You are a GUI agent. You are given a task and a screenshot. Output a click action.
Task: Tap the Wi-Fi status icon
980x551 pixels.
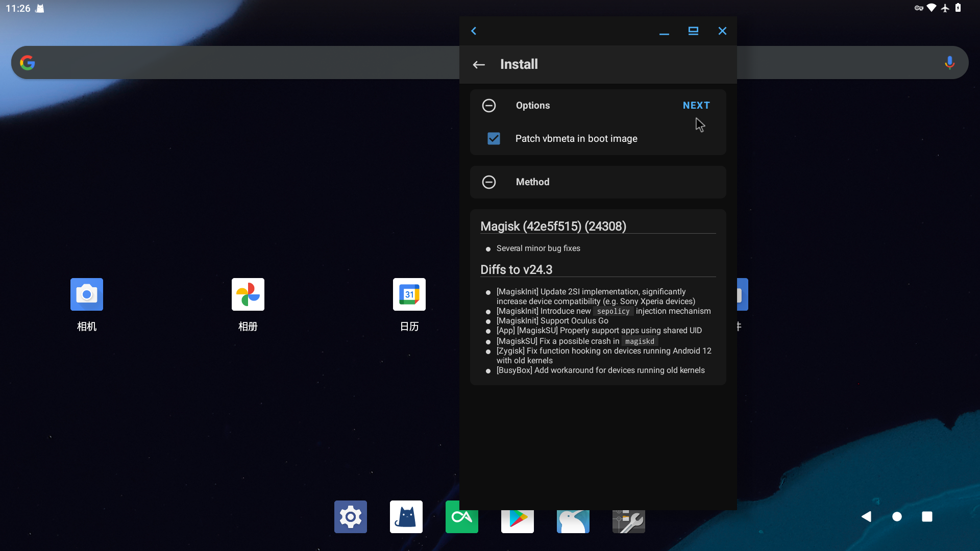point(932,8)
